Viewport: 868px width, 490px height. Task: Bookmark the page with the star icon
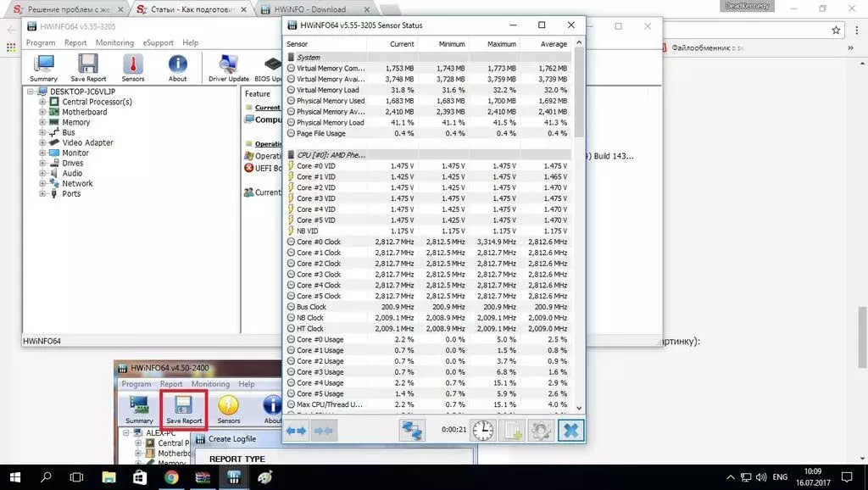click(836, 31)
